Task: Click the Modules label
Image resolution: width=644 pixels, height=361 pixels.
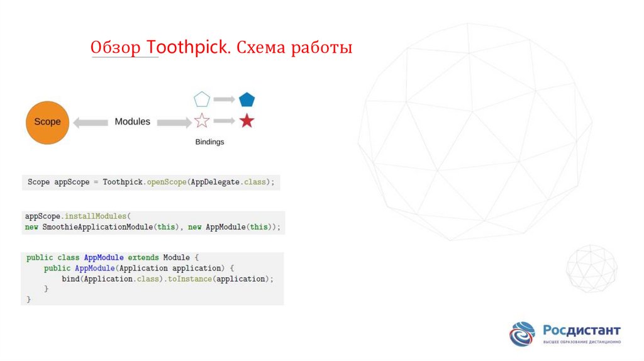Action: pos(132,121)
